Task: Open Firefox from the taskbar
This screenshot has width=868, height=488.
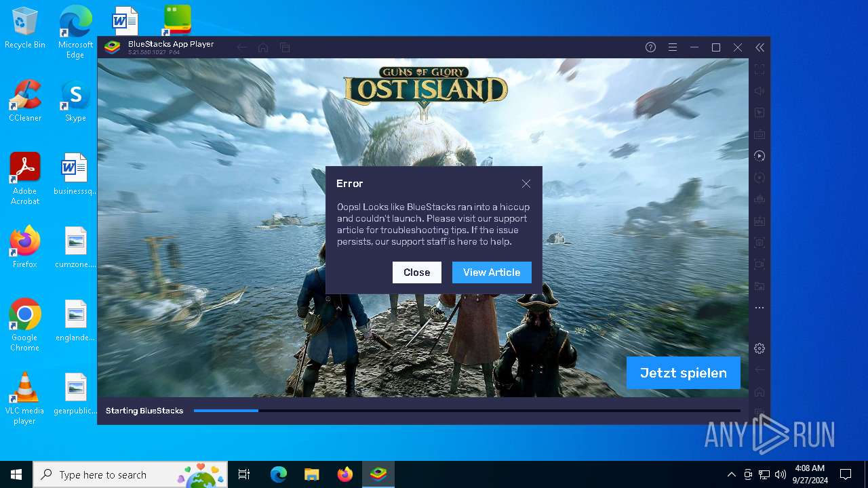Action: pyautogui.click(x=345, y=474)
